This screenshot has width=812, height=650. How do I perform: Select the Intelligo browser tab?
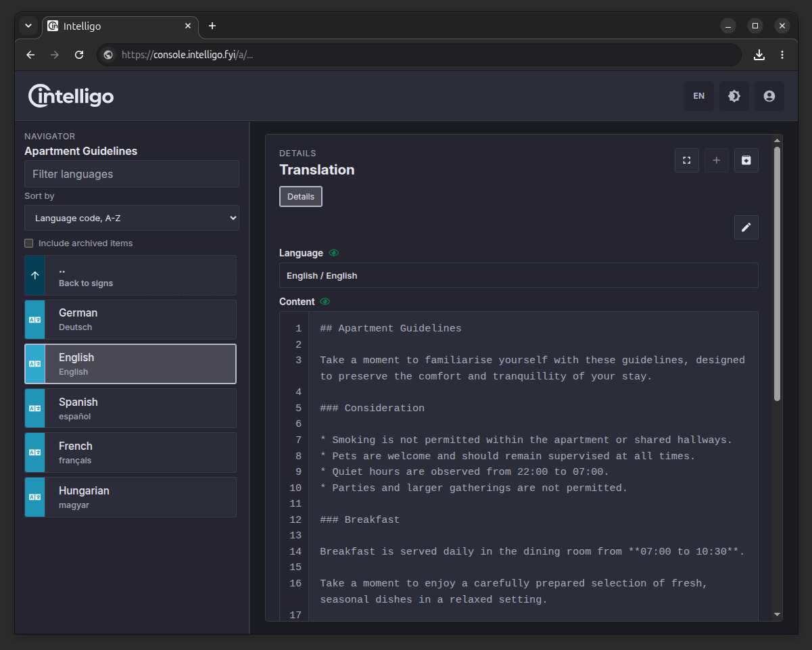[x=120, y=26]
